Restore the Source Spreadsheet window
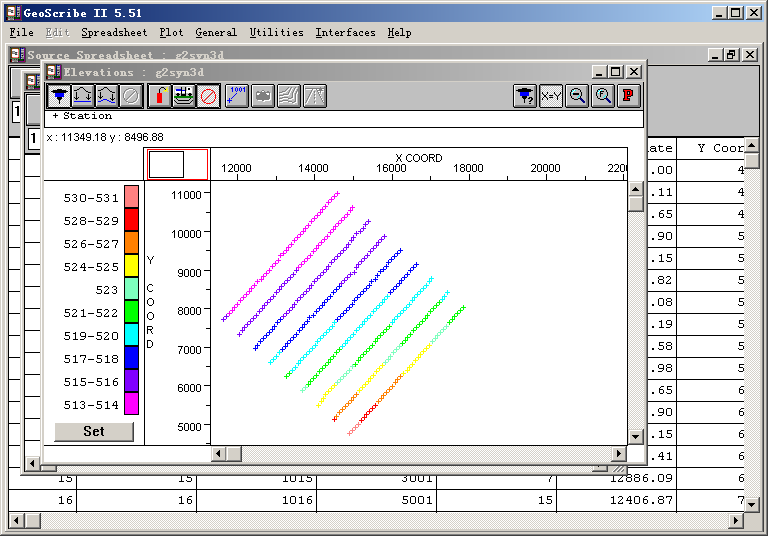This screenshot has height=536, width=768. (x=732, y=54)
